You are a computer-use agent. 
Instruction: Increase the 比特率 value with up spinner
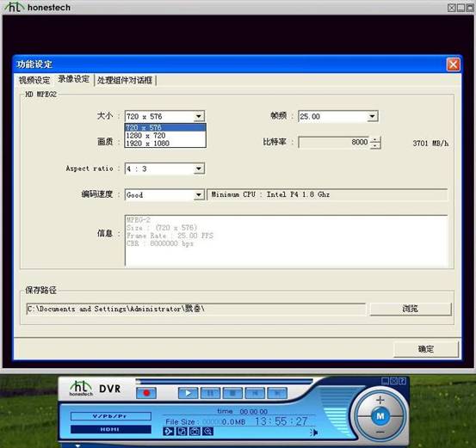[x=375, y=139]
